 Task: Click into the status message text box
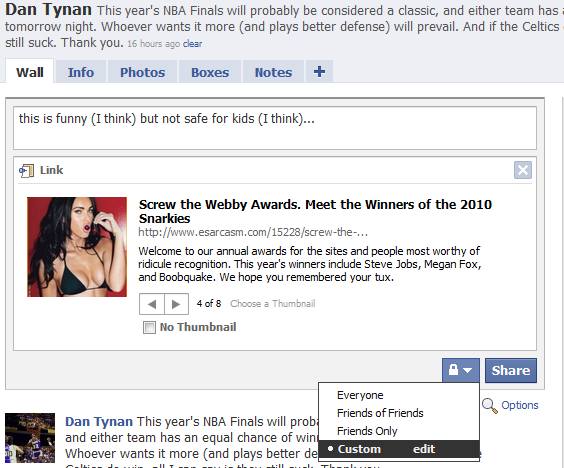pyautogui.click(x=275, y=128)
